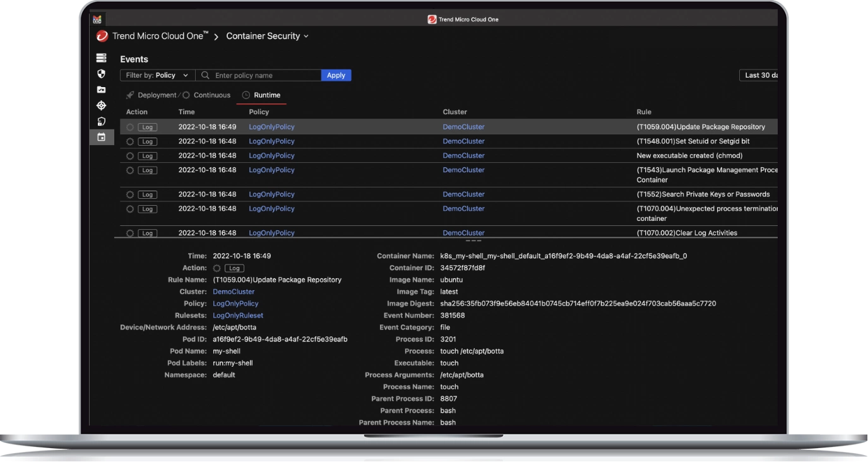Select the Runtime tab
The width and height of the screenshot is (868, 462).
click(x=261, y=95)
